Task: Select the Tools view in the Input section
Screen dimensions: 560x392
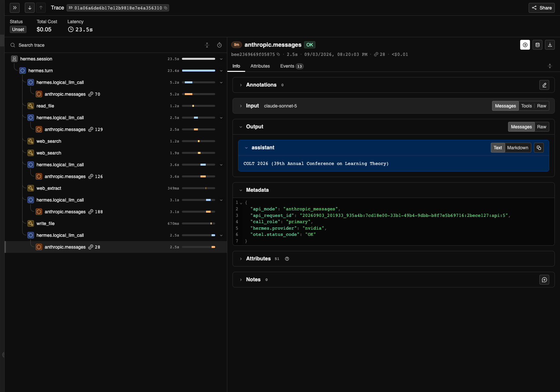Action: click(526, 106)
